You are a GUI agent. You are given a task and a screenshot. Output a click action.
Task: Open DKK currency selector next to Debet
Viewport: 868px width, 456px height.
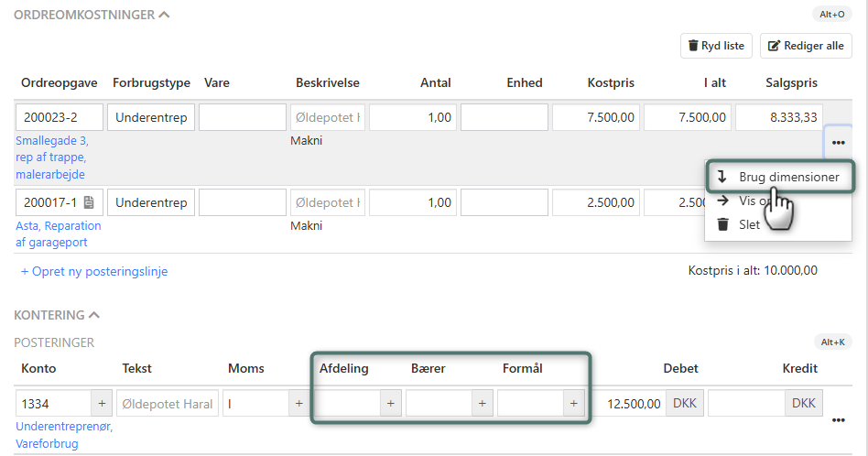[684, 404]
